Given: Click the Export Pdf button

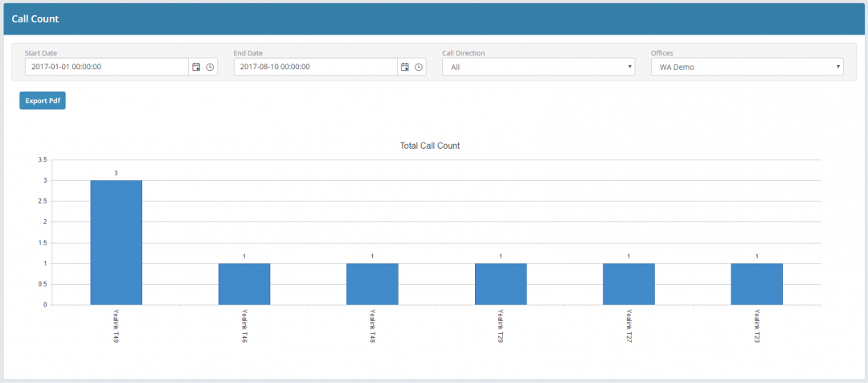Looking at the screenshot, I should coord(43,101).
